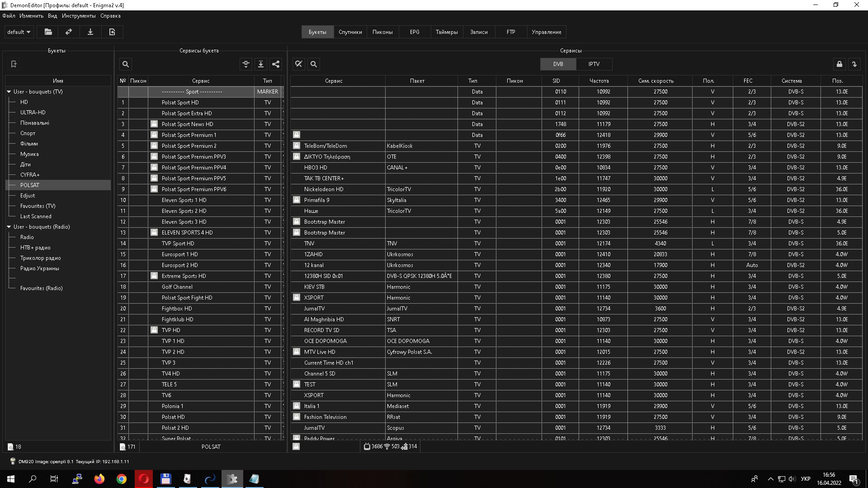
Task: Click the filter icon in bouquet services
Action: (x=246, y=64)
